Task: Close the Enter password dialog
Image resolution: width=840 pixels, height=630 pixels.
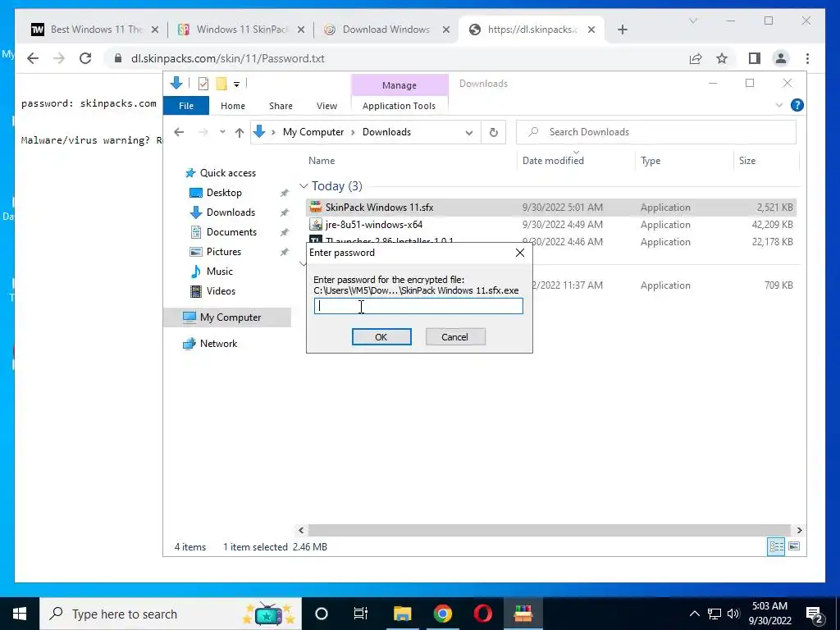Action: click(519, 253)
